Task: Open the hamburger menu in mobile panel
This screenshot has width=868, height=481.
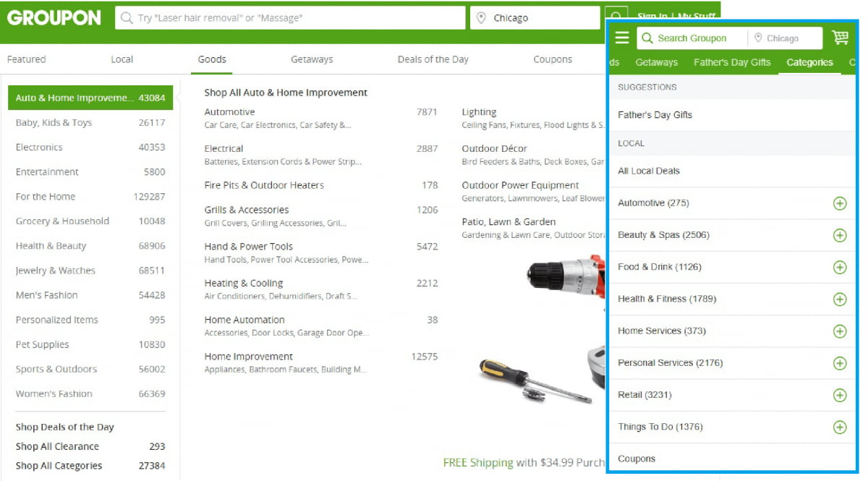Action: click(x=622, y=38)
